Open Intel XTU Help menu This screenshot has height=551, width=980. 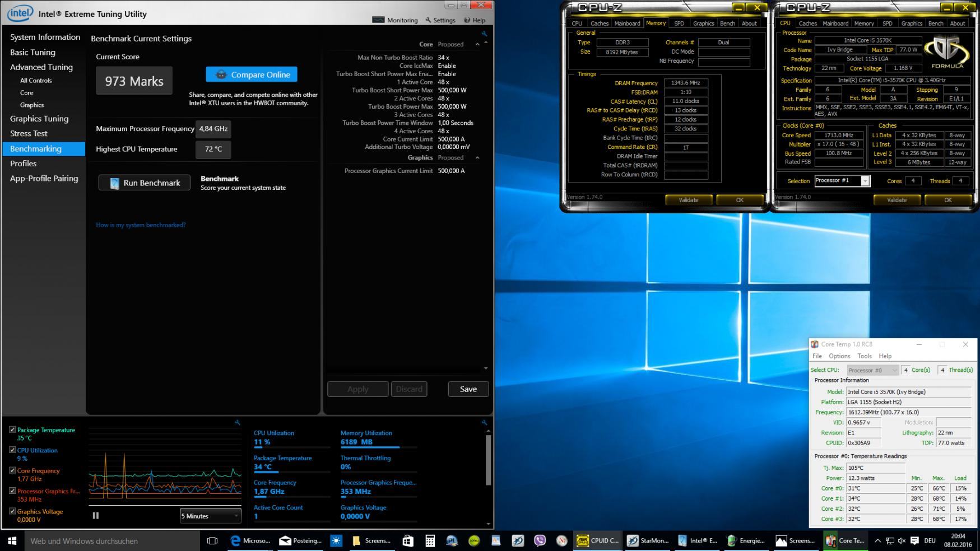475,20
